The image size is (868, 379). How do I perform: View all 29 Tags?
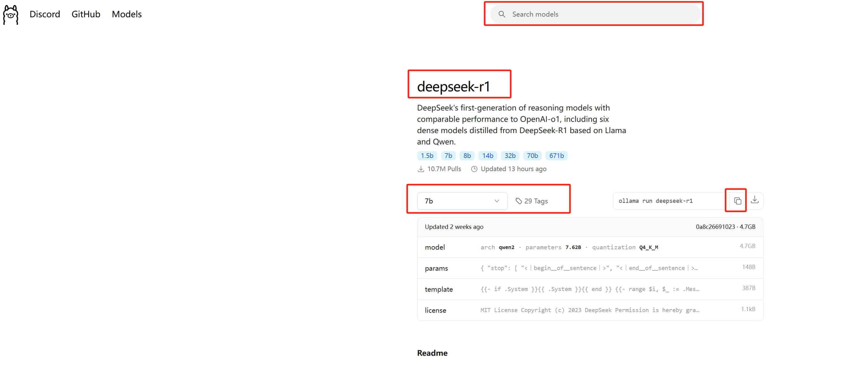[x=536, y=201]
